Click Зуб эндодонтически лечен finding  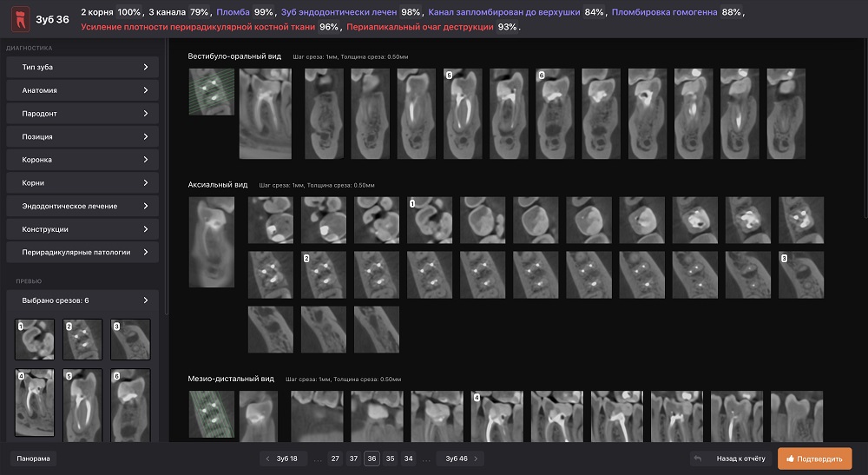[339, 12]
